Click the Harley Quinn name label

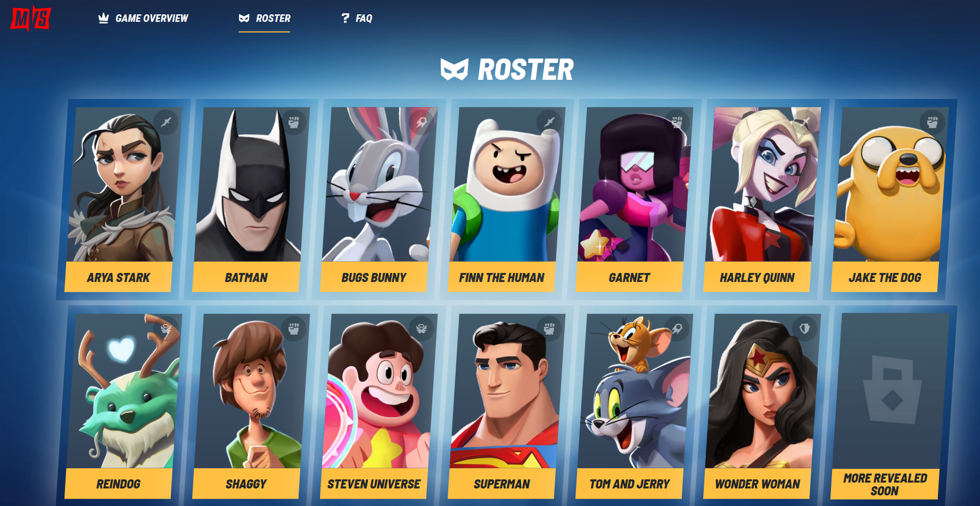coord(757,277)
